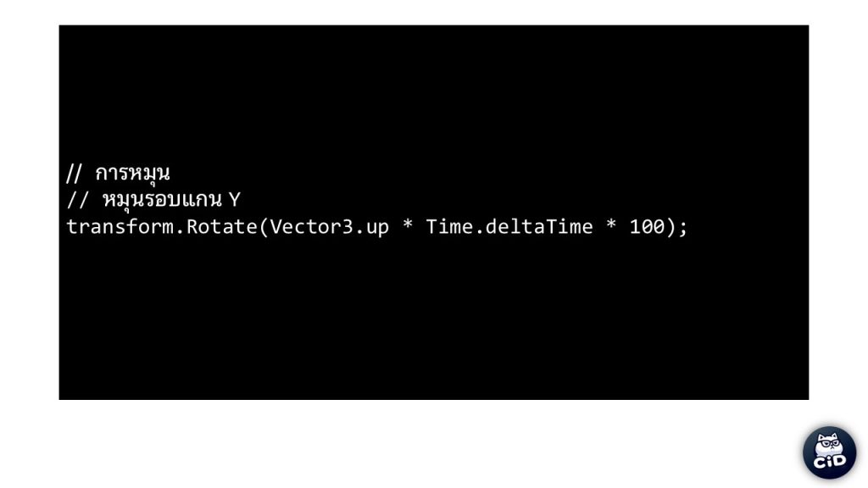Image resolution: width=868 pixels, height=488 pixels.
Task: Click the Thai comment 'หมุนรอบแกน'
Action: tap(162, 200)
